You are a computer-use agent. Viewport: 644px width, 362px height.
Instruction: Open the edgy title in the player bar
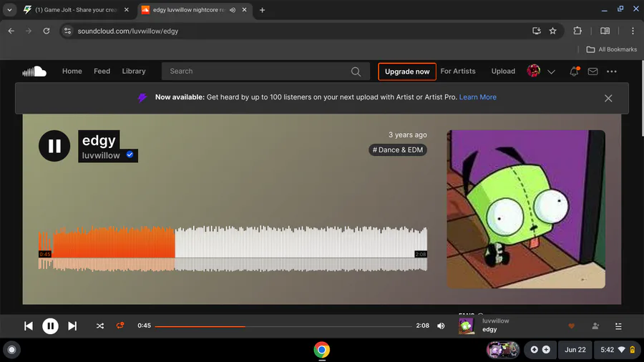click(489, 329)
